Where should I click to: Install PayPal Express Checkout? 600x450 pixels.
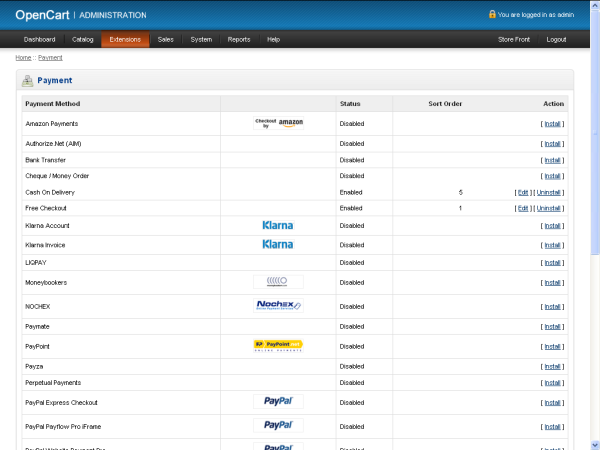pos(552,403)
